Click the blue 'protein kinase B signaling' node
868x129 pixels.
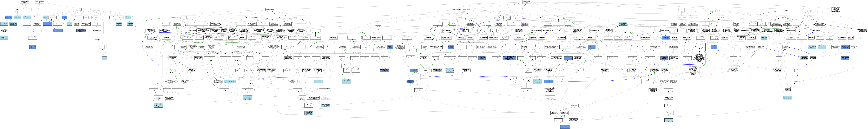[451, 47]
